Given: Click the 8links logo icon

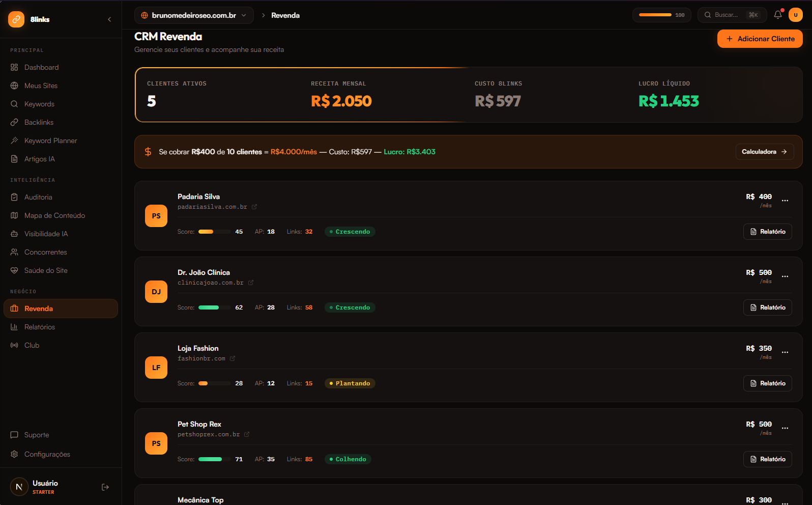Looking at the screenshot, I should (x=16, y=19).
